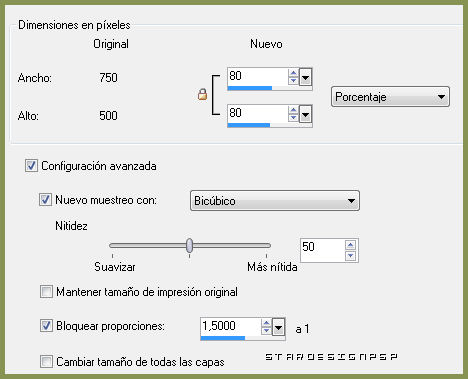This screenshot has width=468, height=379.
Task: Increase Ancho value with up arrow
Action: click(293, 73)
